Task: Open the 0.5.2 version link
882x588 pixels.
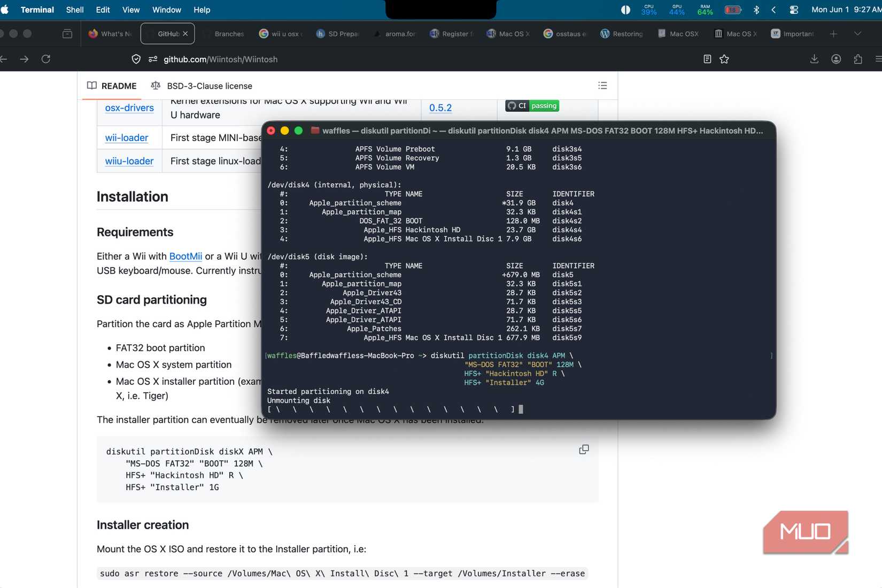Action: [x=440, y=107]
